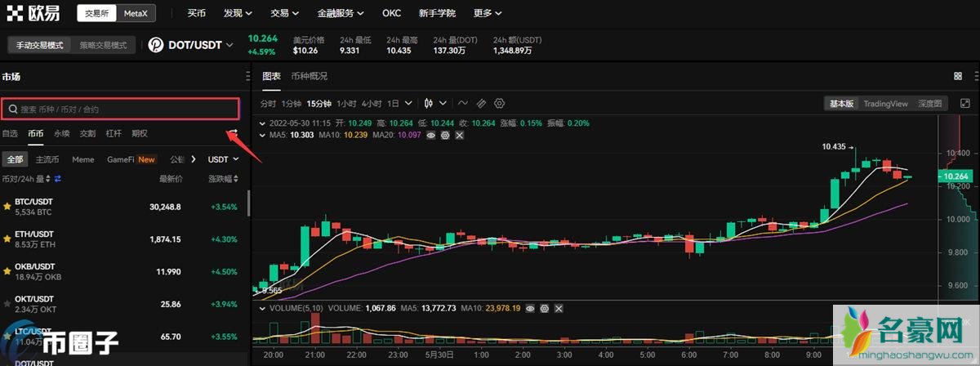Sort the list by 涨跌幅

coord(223,179)
